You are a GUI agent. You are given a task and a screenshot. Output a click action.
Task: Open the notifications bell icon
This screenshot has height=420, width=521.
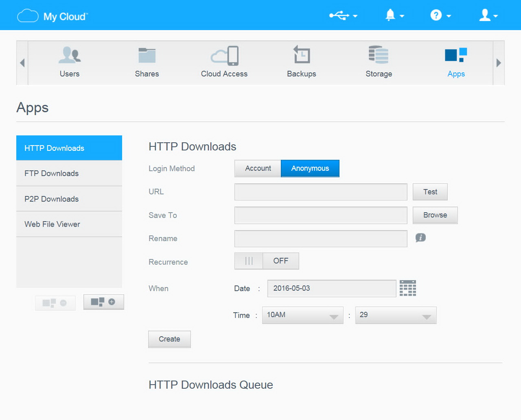(x=394, y=15)
